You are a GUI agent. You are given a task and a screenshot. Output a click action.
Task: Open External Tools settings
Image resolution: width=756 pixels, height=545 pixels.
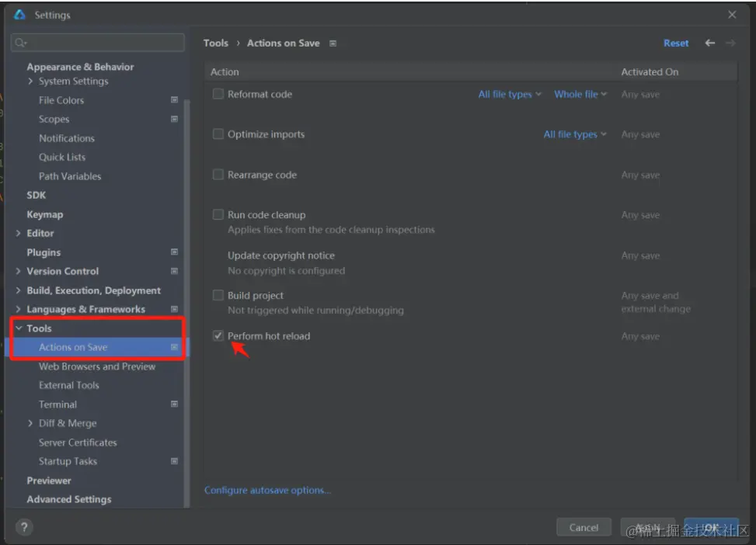click(x=69, y=385)
